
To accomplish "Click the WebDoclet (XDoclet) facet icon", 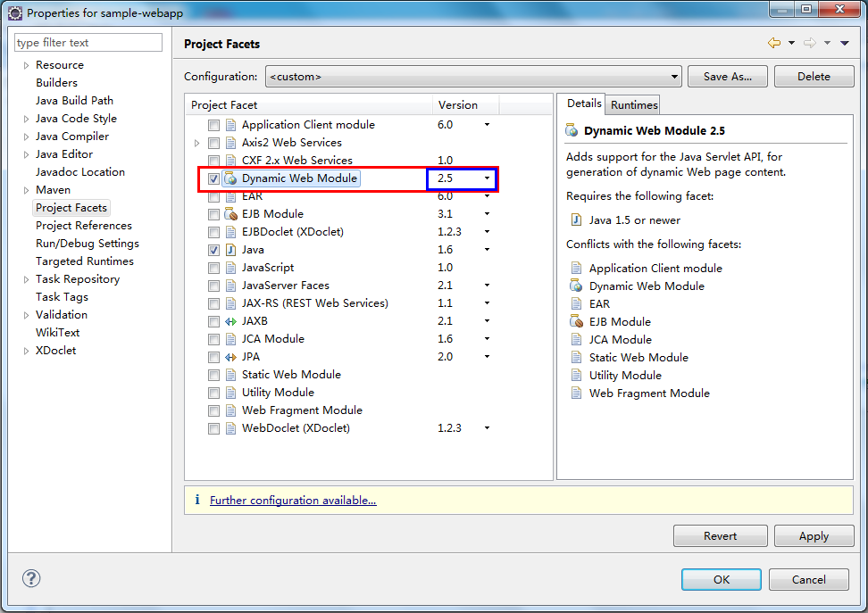I will point(230,428).
